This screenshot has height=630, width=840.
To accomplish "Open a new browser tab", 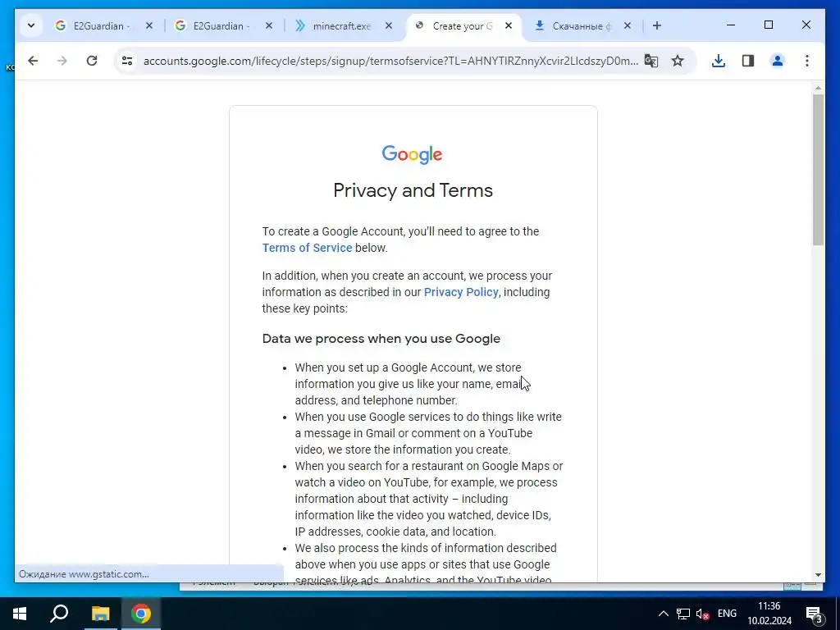I will [657, 25].
